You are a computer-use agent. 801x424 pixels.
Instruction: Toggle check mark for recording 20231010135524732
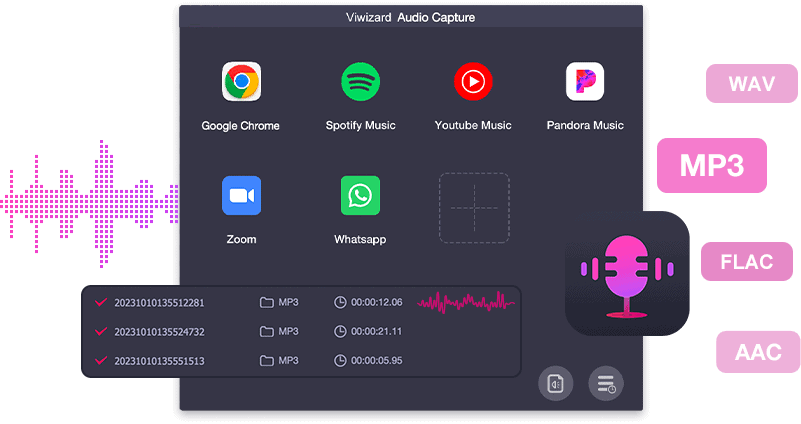pos(101,332)
